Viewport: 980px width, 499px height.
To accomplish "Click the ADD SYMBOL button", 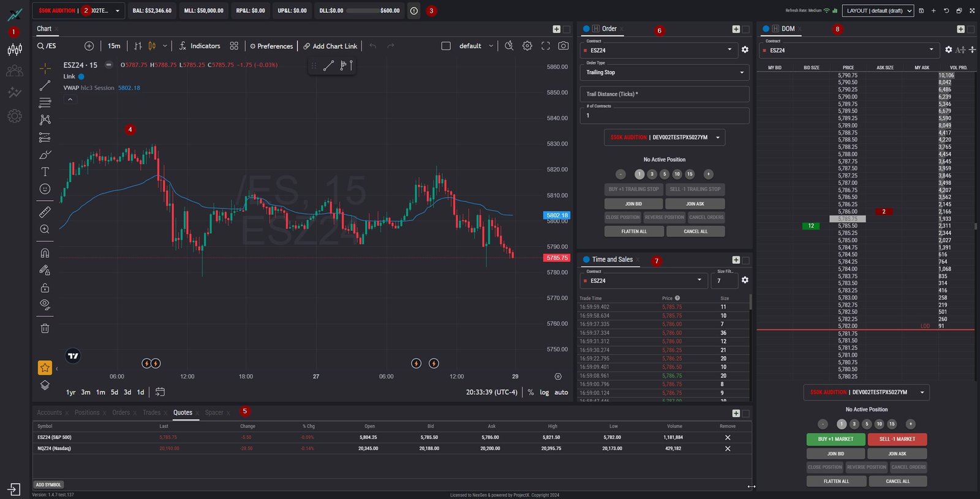I will coord(48,484).
